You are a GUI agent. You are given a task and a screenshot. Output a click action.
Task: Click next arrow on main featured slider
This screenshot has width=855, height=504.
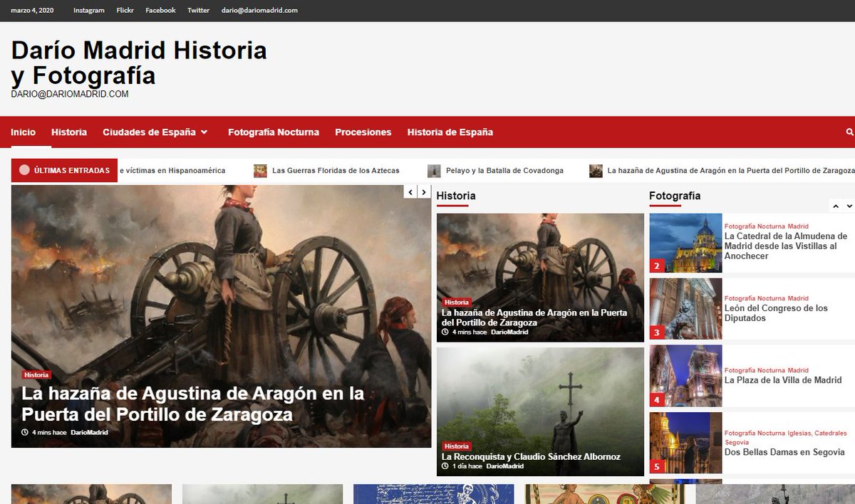click(x=424, y=191)
